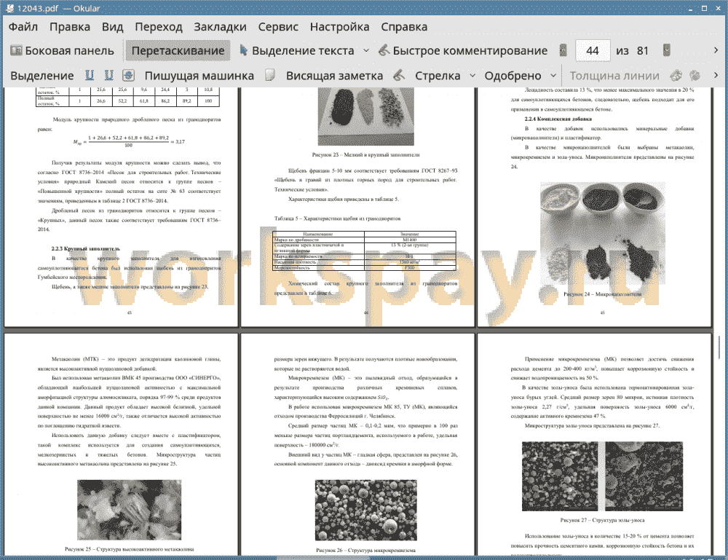Click the fly ash structure photo above Рисунок 27
Viewport: 728px width, 560px height.
tap(602, 476)
